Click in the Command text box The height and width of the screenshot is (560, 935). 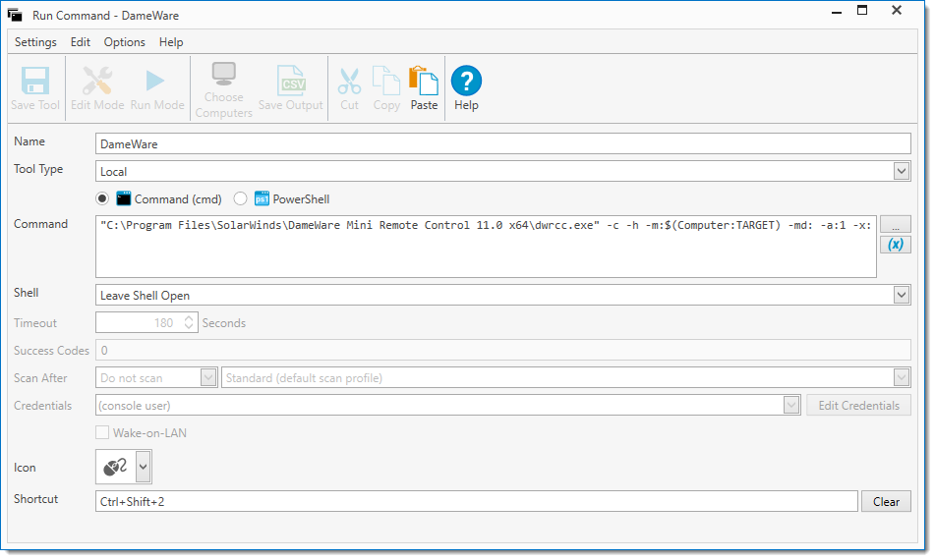[x=486, y=247]
